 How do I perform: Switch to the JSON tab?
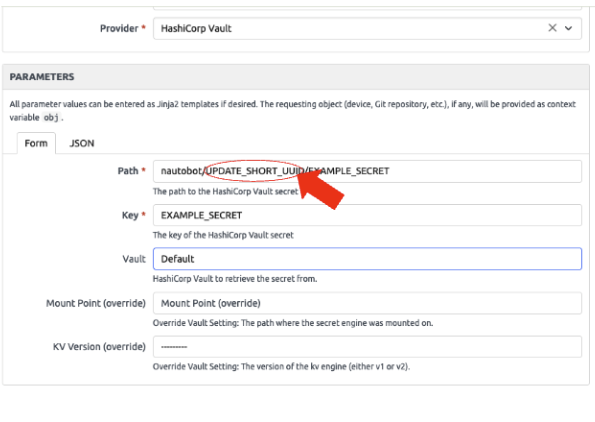82,143
